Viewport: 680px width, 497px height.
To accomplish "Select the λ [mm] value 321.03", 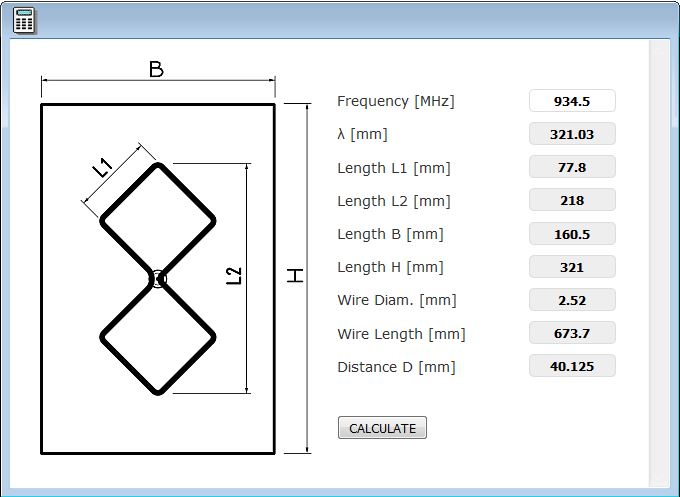I will coord(572,134).
